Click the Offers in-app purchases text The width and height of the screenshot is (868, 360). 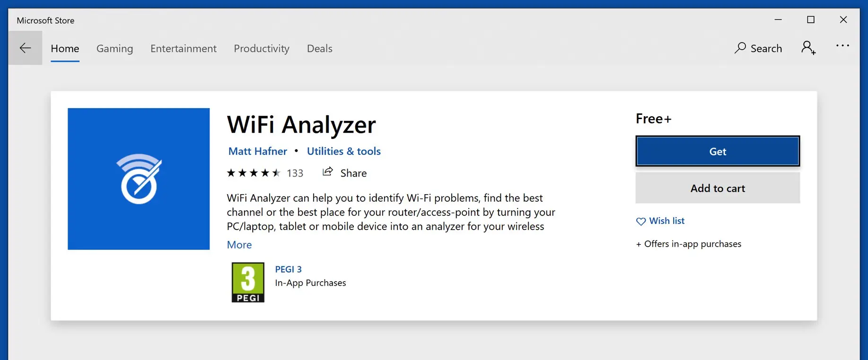point(689,244)
